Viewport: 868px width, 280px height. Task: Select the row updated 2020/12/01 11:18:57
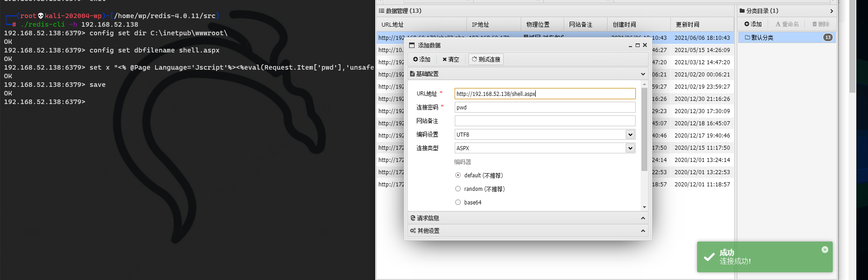tap(702, 185)
